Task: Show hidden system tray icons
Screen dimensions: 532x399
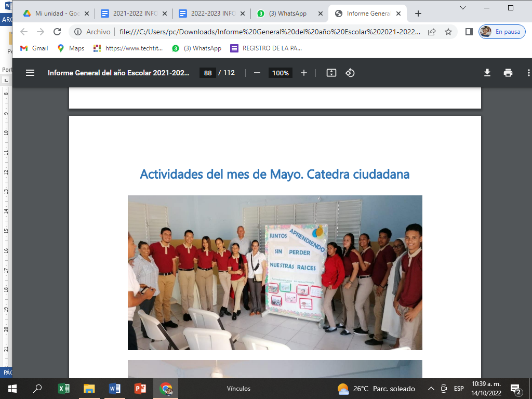Action: tap(431, 389)
